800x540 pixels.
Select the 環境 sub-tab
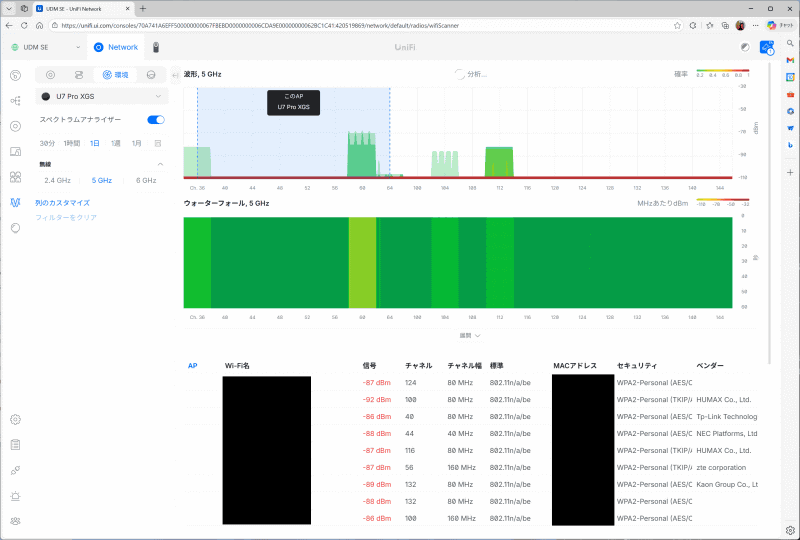point(115,75)
